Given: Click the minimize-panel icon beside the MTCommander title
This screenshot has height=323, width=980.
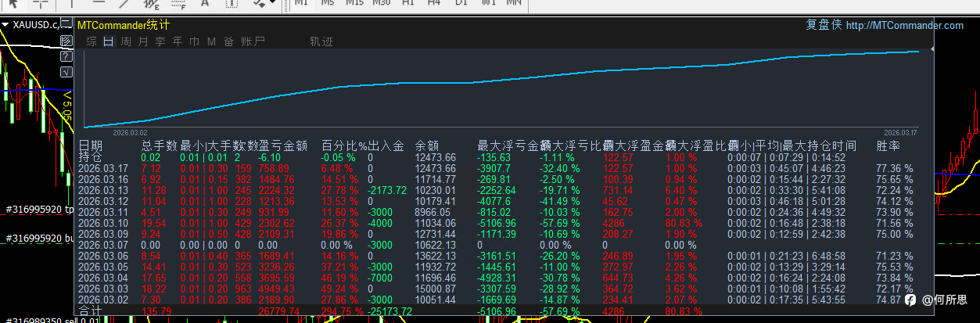Looking at the screenshot, I should coord(66,25).
